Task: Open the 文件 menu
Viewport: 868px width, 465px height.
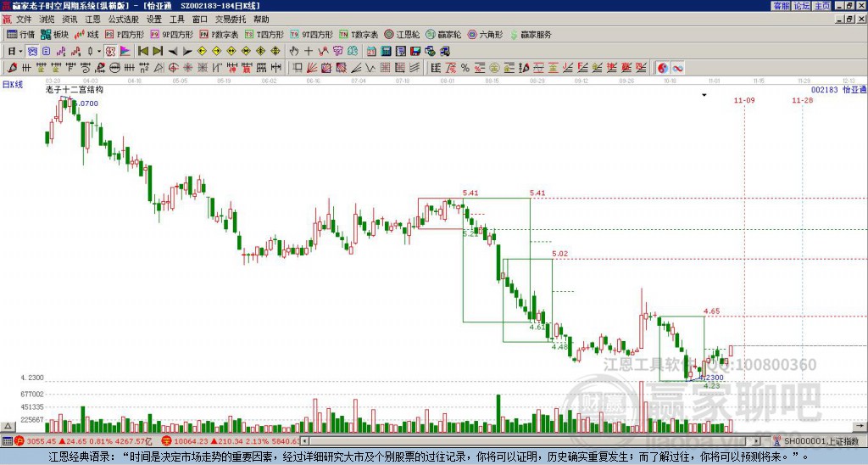Action: point(24,20)
